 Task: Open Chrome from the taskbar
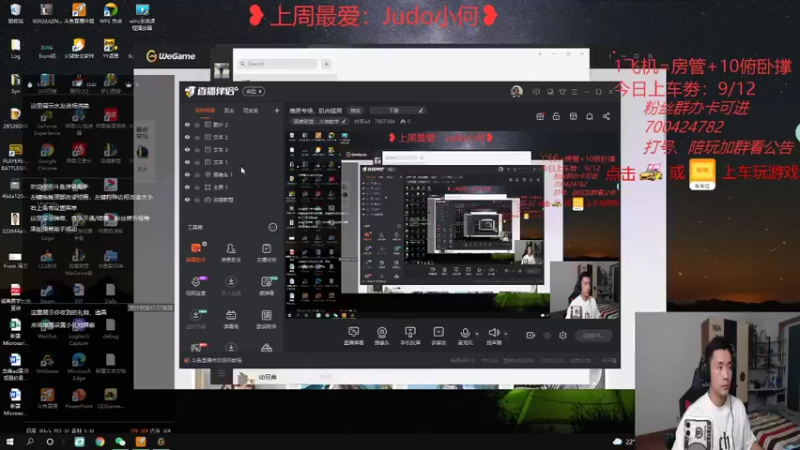click(100, 442)
